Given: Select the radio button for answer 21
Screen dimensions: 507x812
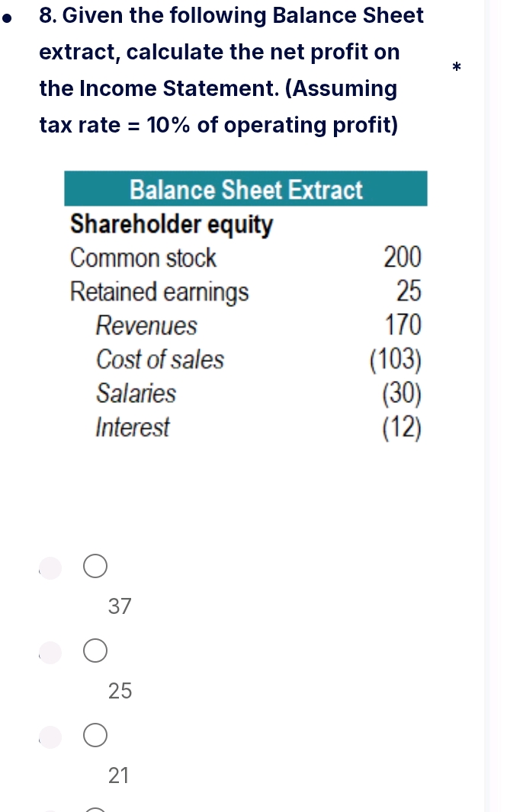Looking at the screenshot, I should coord(95,735).
